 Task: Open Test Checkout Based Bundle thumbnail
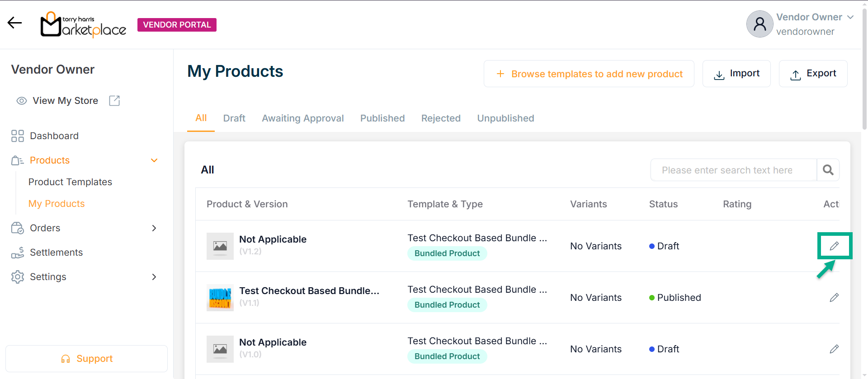pyautogui.click(x=220, y=298)
